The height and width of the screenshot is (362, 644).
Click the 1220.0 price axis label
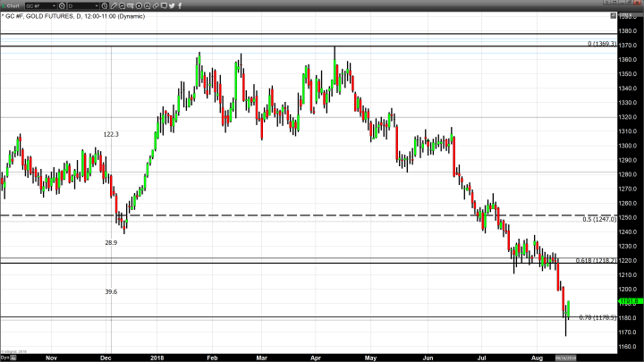click(x=629, y=261)
